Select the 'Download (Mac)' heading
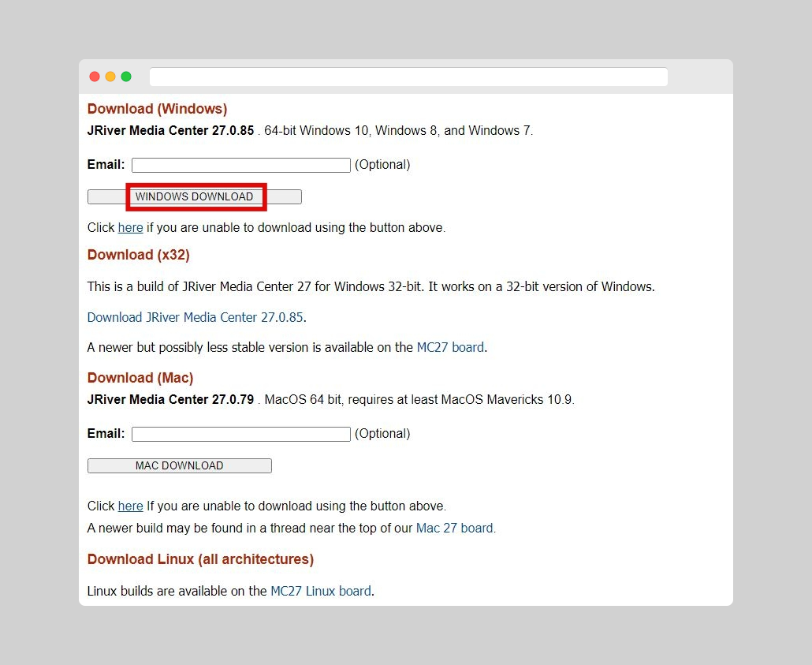Image resolution: width=812 pixels, height=665 pixels. pos(140,378)
